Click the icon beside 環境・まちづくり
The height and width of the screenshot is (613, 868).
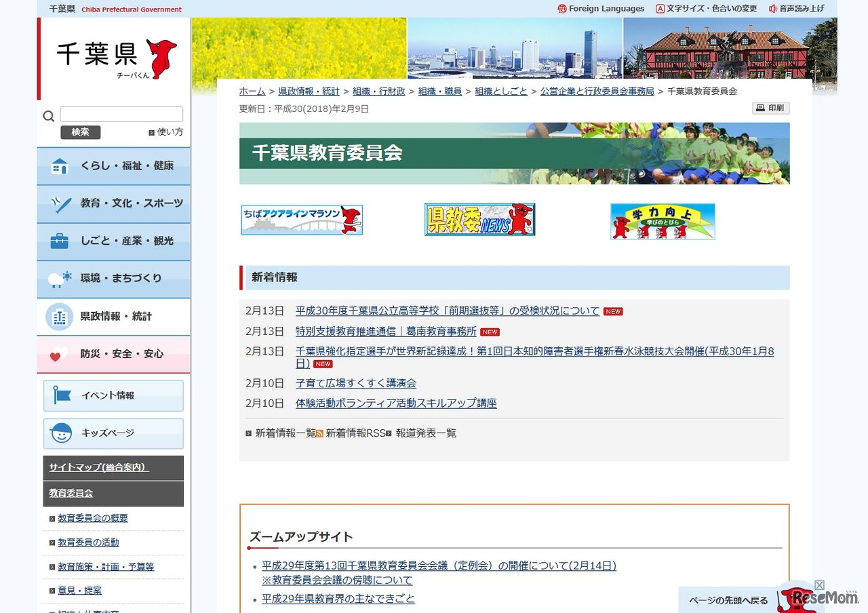[59, 279]
